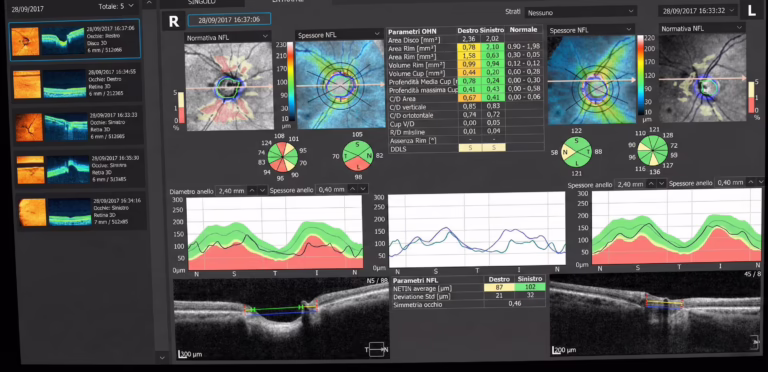
Task: Open right-eye Normativa NFL dropdown
Action: [228, 37]
